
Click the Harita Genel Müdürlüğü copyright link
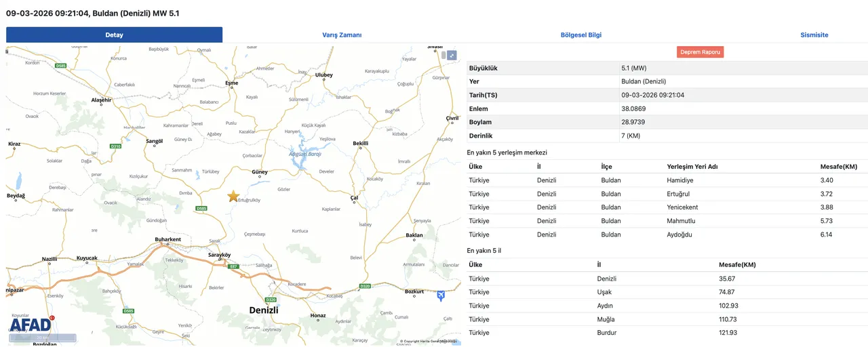coord(429,341)
